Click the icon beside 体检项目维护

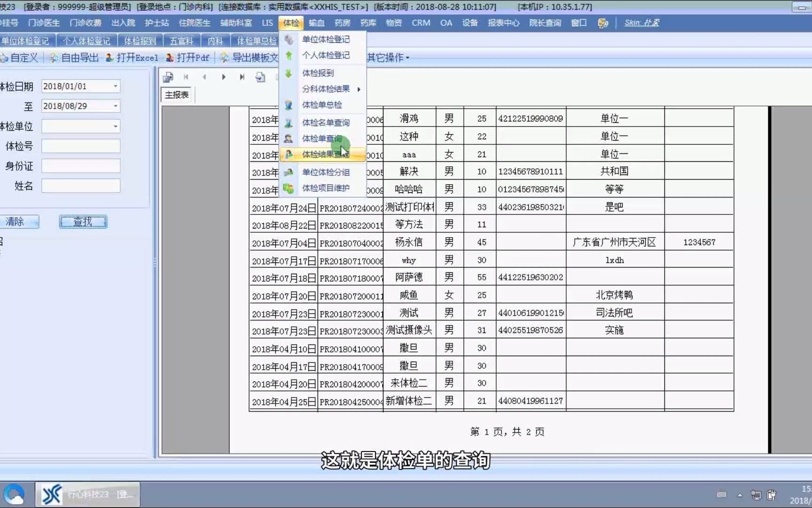point(289,188)
